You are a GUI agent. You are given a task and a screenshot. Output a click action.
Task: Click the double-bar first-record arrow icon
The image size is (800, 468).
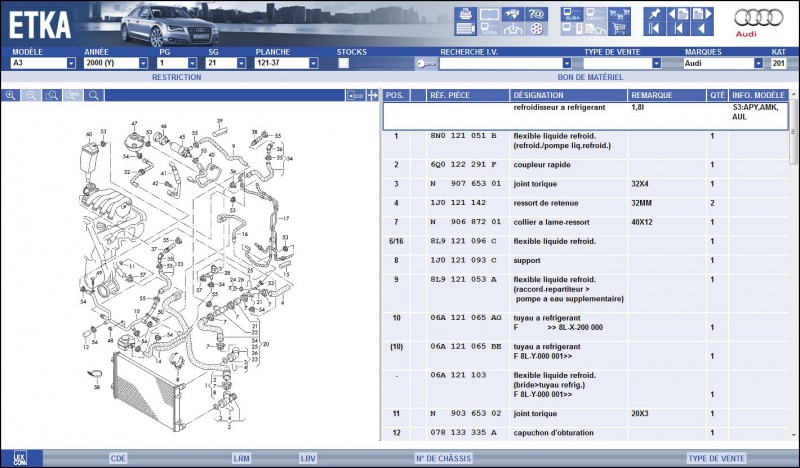click(x=655, y=29)
